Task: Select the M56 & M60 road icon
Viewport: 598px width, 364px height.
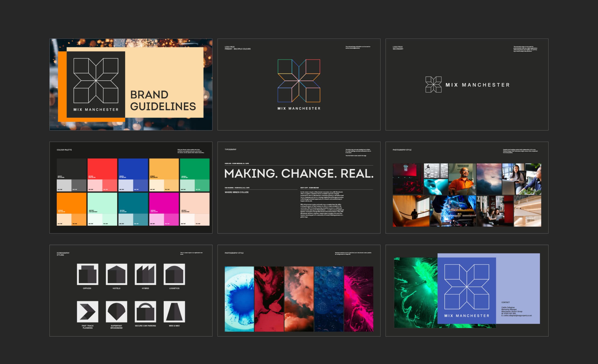Action: 174,312
